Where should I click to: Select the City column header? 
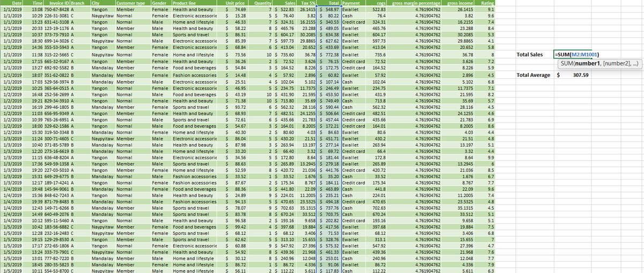click(x=103, y=4)
